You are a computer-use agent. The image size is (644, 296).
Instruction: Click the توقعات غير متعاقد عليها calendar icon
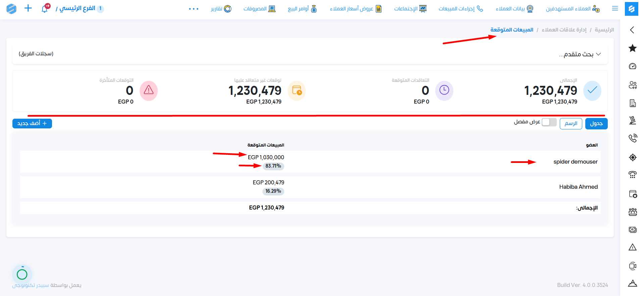coord(297,91)
